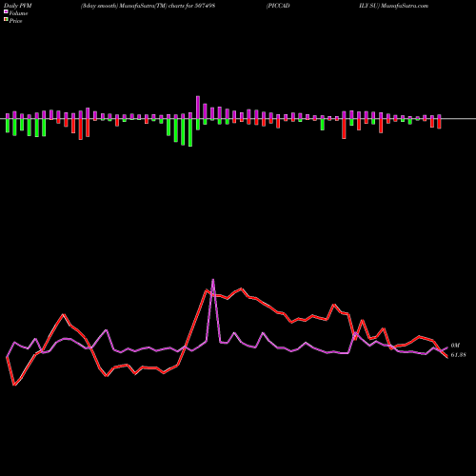The image size is (476, 476).
Task: Click the Price legend label
Action: click(15, 21)
